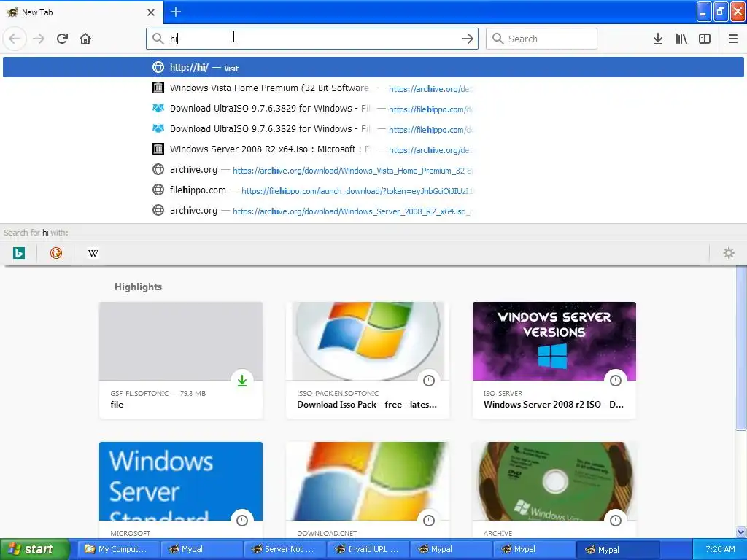The image size is (747, 560).
Task: Open Windows Server 2008 r2 ISO card
Action: [554, 360]
